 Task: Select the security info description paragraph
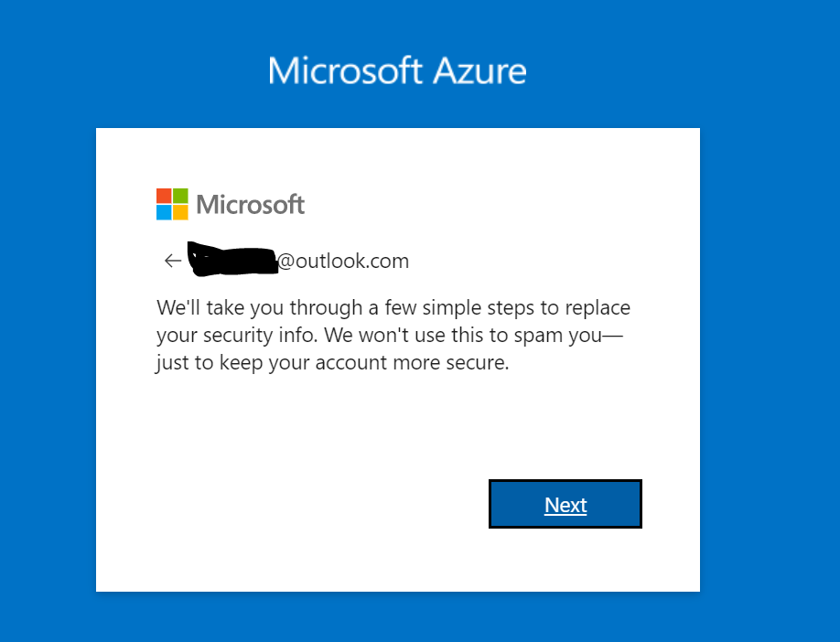pos(393,335)
